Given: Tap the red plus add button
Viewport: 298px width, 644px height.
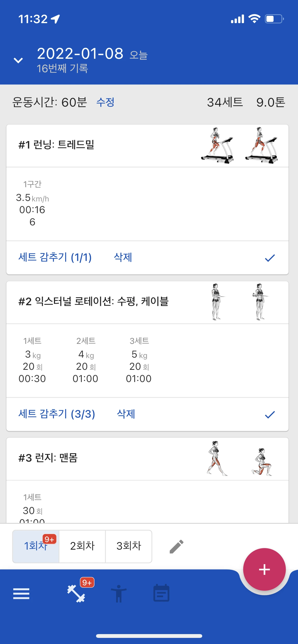Looking at the screenshot, I should tap(264, 569).
